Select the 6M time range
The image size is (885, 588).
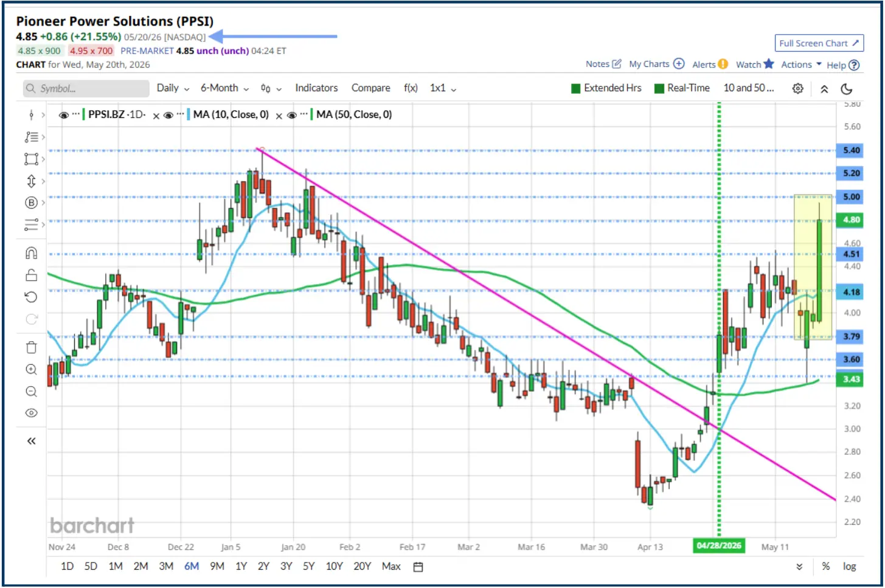coord(192,567)
